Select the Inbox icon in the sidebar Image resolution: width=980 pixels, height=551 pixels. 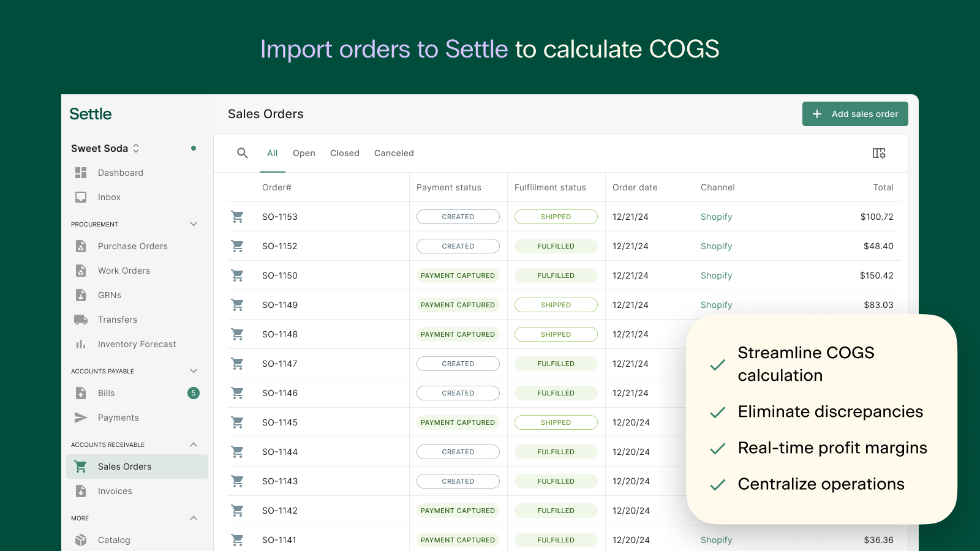[80, 197]
